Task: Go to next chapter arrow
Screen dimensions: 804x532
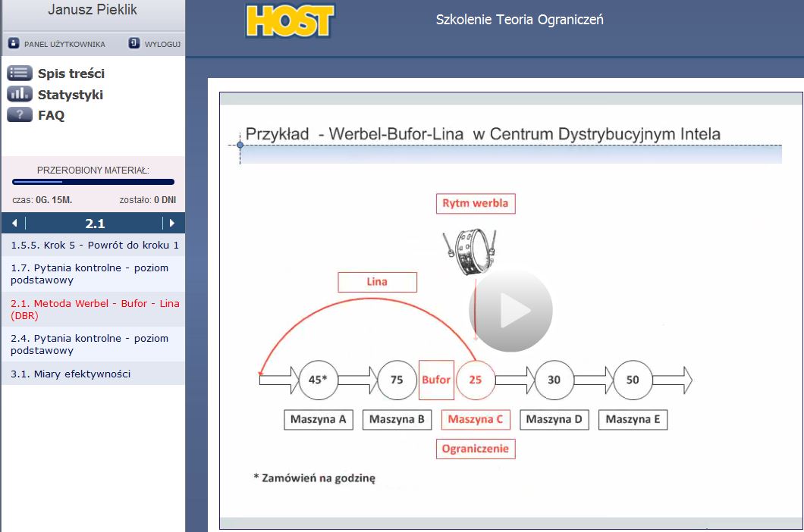Action: 172,224
